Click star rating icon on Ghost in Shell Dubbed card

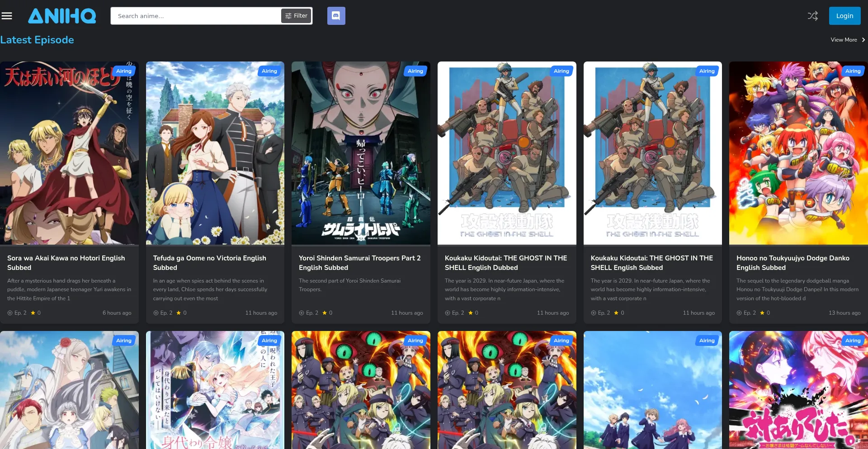tap(471, 313)
